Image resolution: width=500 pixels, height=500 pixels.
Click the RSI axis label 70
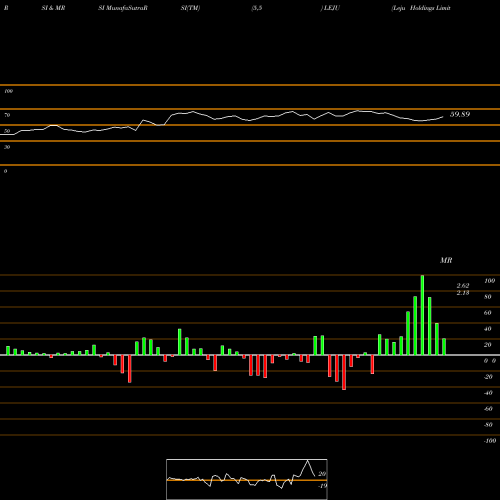pos(7,115)
